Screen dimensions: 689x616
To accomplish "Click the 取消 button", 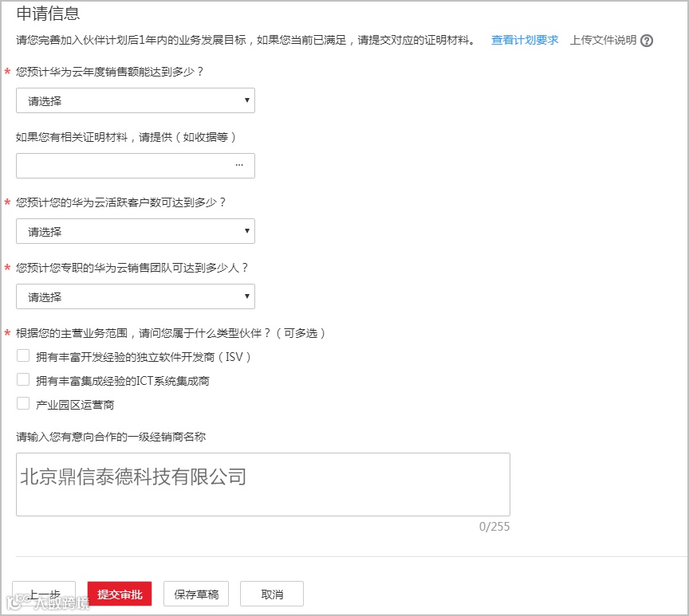I will click(272, 594).
